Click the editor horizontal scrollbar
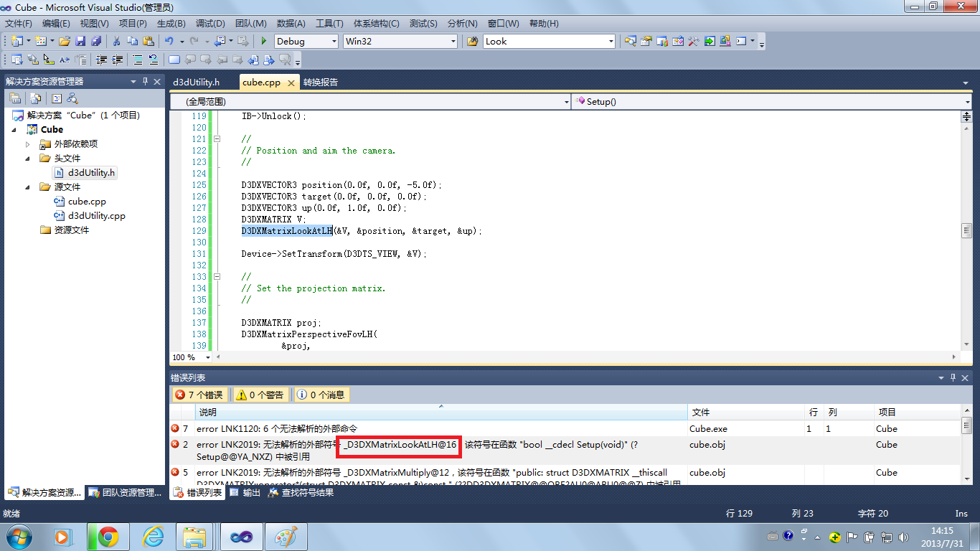Screen dimensions: 980x551 pyautogui.click(x=585, y=357)
